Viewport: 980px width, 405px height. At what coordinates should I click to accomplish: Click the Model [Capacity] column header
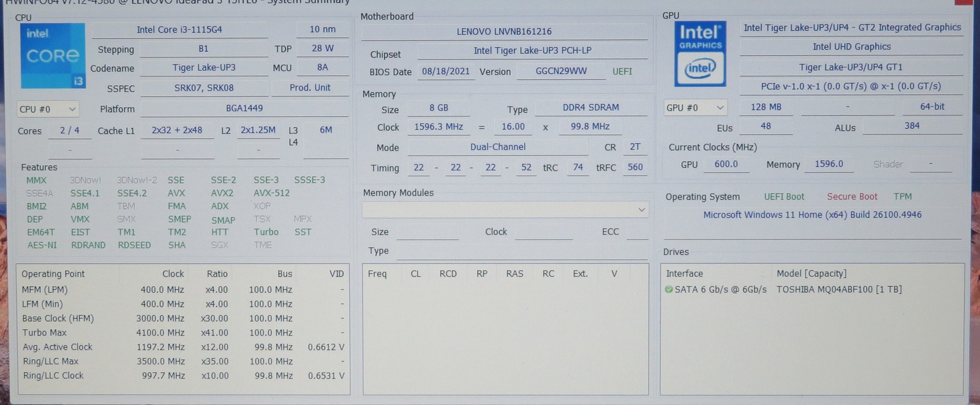[812, 274]
